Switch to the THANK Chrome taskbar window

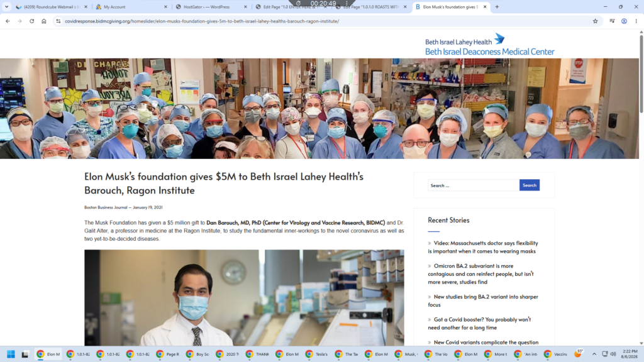[x=257, y=354]
